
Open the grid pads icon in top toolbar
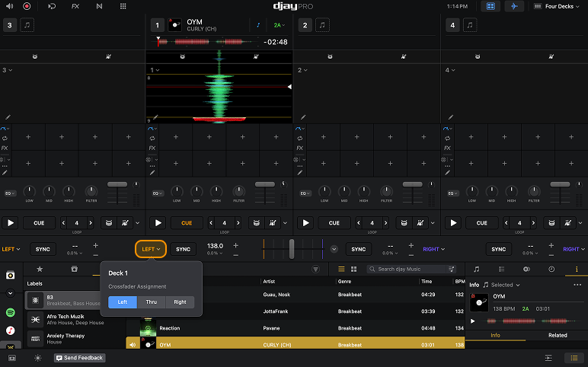pos(123,6)
